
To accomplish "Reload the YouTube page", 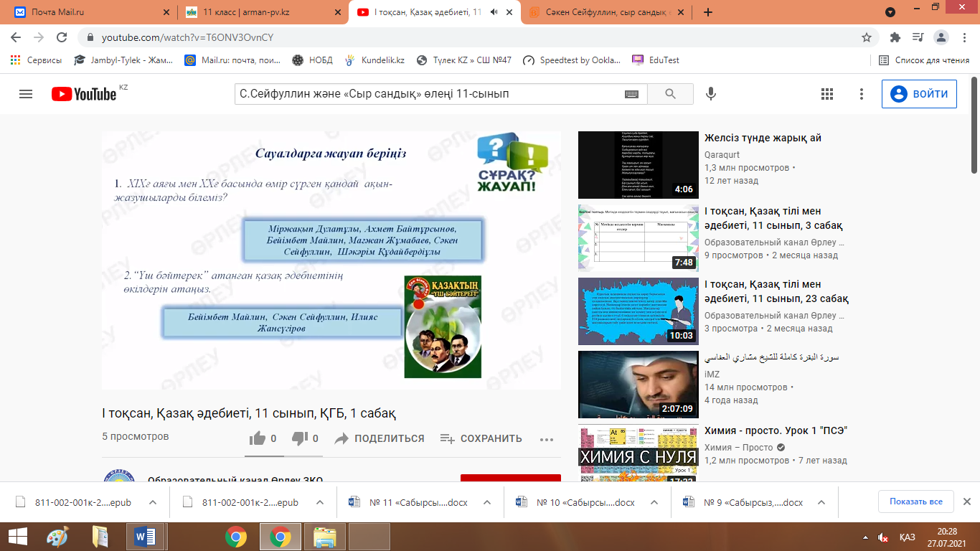I will tap(62, 37).
